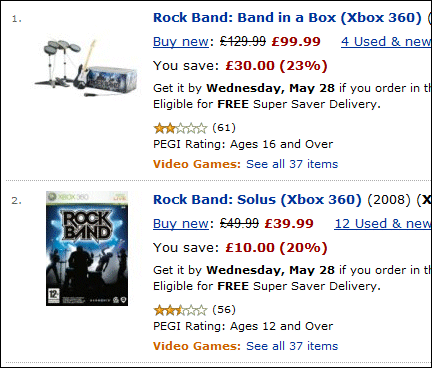Click the PEGI 12 badge on Rock Band cover
The image size is (432, 368).
point(53,295)
